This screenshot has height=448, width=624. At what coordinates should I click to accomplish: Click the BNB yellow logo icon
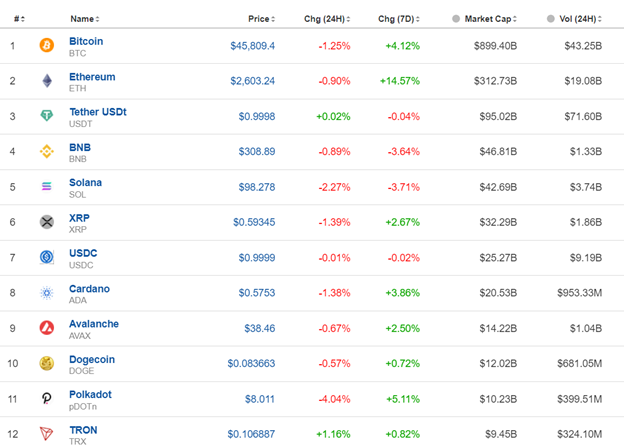46,152
